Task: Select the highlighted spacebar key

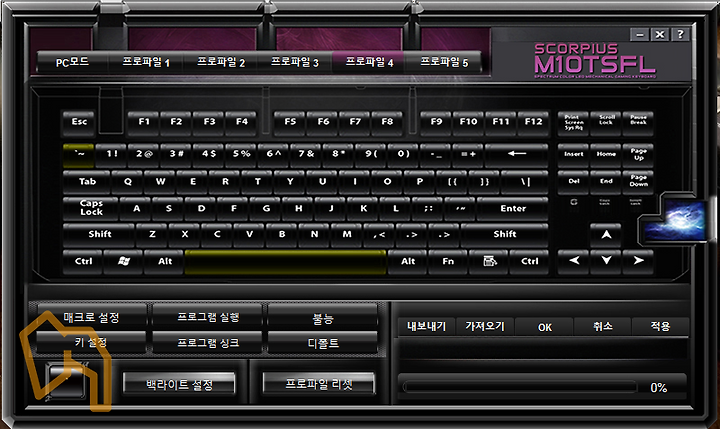Action: (285, 262)
